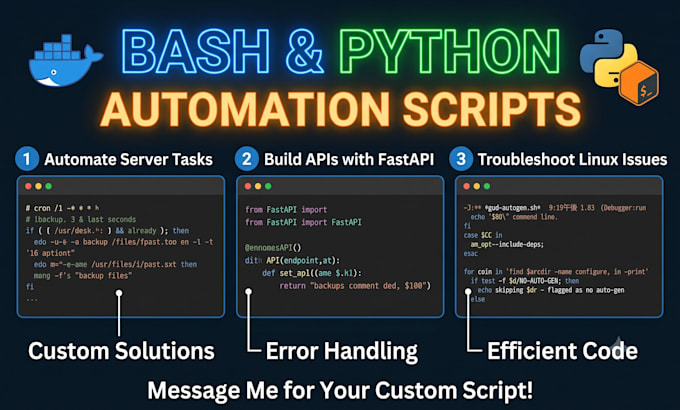The height and width of the screenshot is (410, 680).
Task: Click the "esac" keyword line
Action: 471,253
